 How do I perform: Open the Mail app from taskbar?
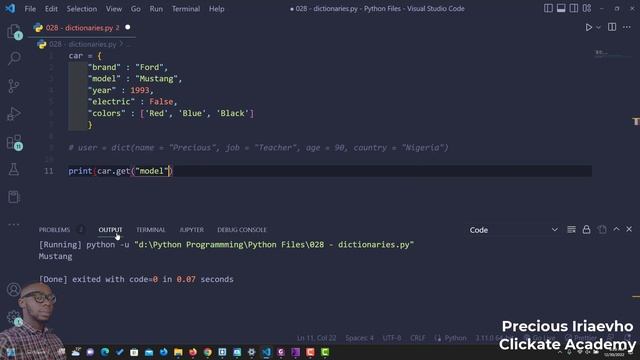[149, 352]
